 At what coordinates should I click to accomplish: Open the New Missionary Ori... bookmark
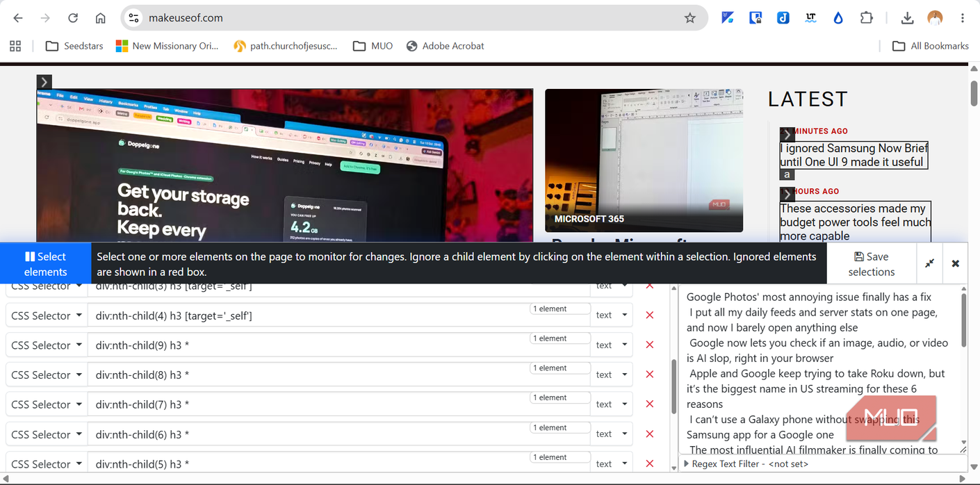point(167,46)
